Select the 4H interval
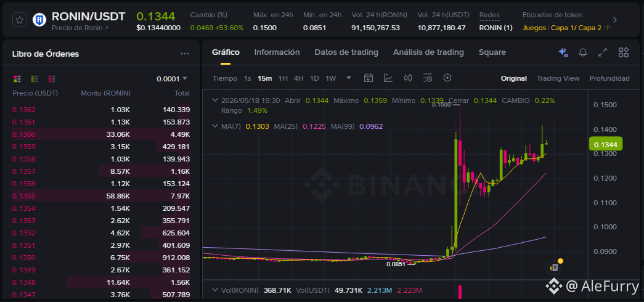This screenshot has height=302, width=644. (299, 78)
